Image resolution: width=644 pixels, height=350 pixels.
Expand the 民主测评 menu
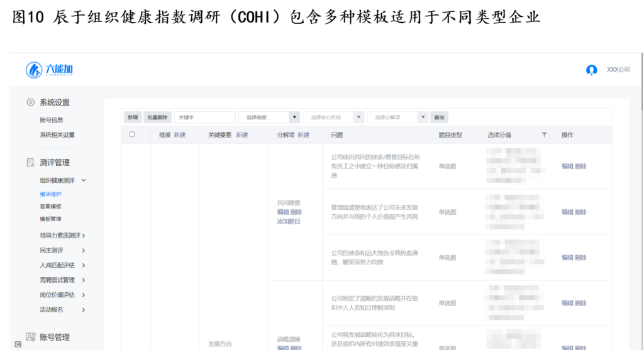(x=84, y=250)
